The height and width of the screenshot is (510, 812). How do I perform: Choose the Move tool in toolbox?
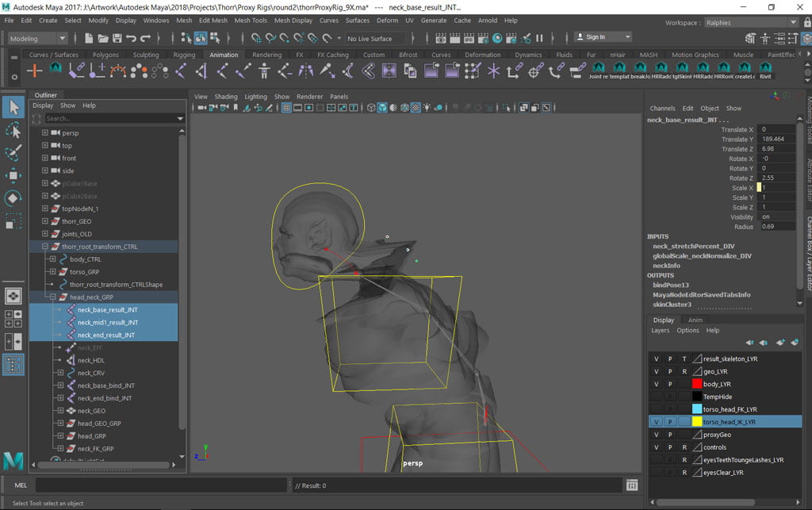(x=13, y=175)
